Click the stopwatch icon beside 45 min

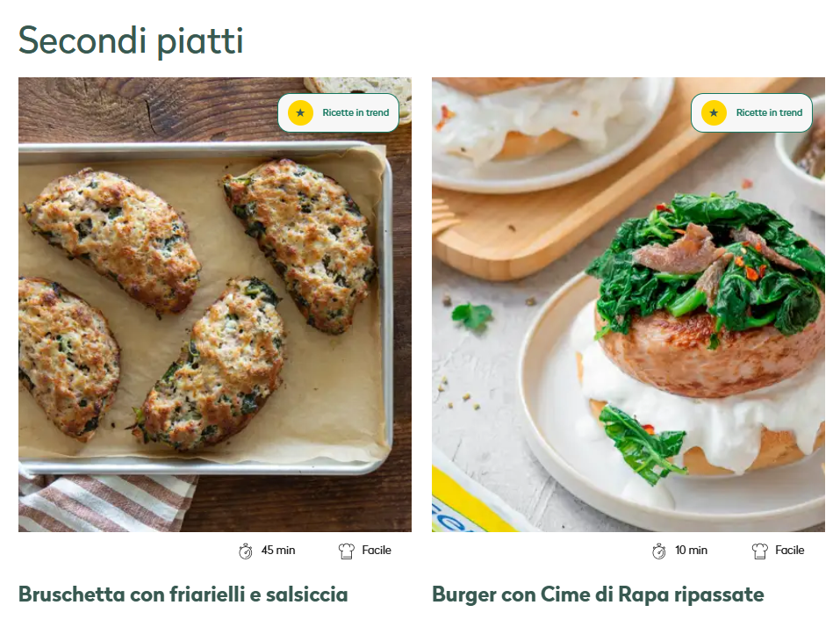click(246, 551)
